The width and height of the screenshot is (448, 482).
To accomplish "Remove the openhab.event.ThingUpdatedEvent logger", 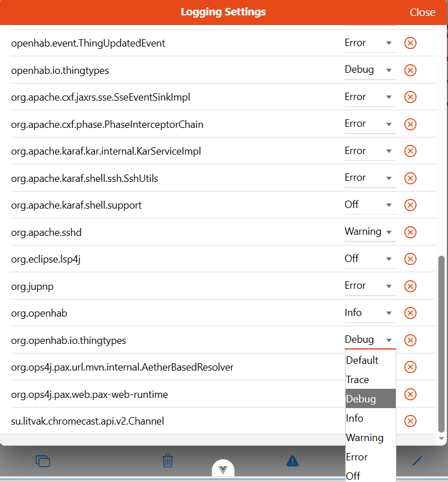I will tap(410, 43).
